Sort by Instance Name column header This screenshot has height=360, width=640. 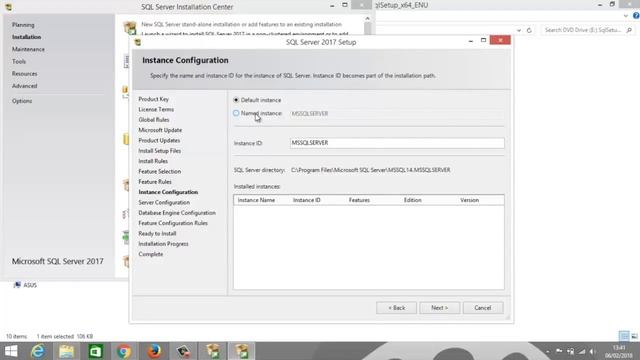[256, 200]
